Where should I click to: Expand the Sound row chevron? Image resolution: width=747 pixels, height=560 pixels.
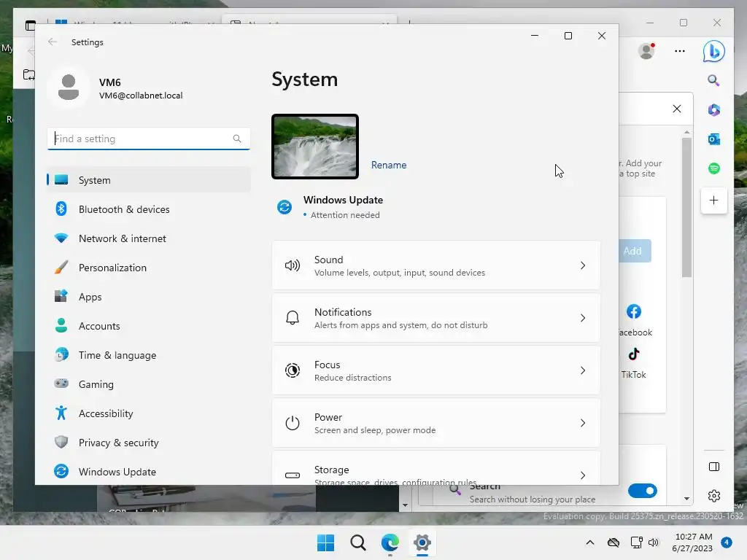tap(583, 265)
